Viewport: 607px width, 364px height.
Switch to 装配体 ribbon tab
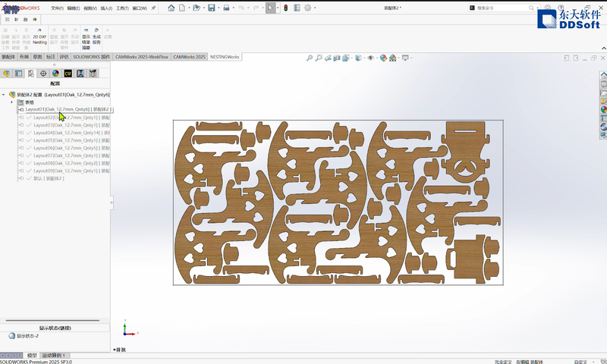(x=8, y=57)
